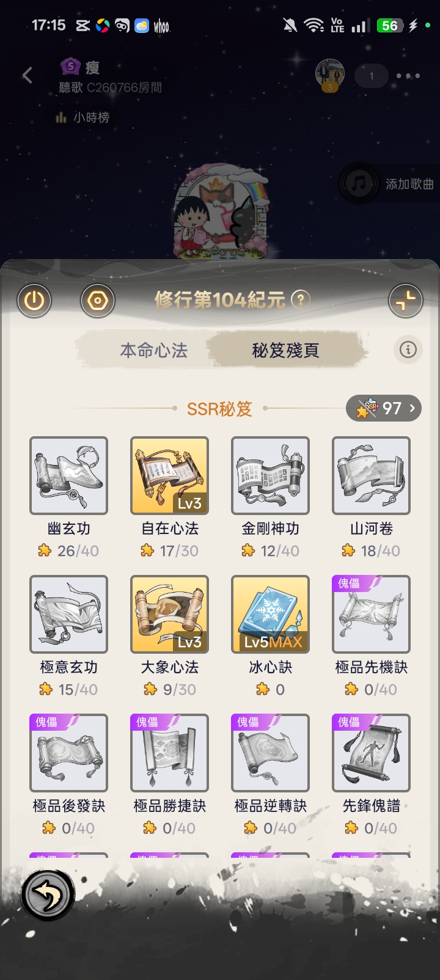Viewport: 440px width, 980px height.
Task: Collapse panel with the shrink arrows icon
Action: 406,301
